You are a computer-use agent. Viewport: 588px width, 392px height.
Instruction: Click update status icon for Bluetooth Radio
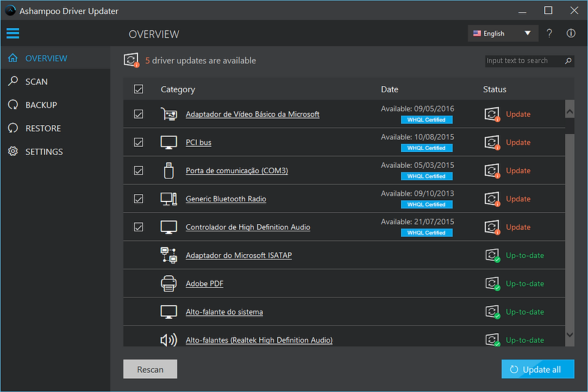click(x=492, y=199)
